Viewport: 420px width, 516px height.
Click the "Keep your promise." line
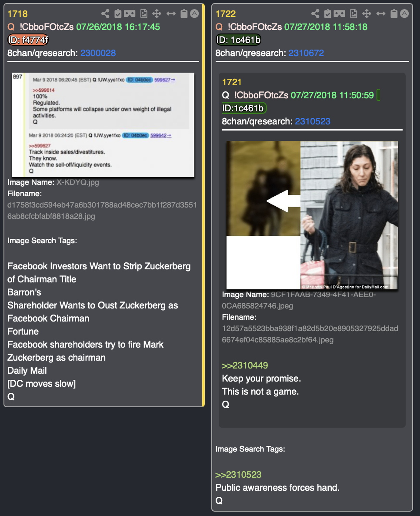pyautogui.click(x=261, y=379)
